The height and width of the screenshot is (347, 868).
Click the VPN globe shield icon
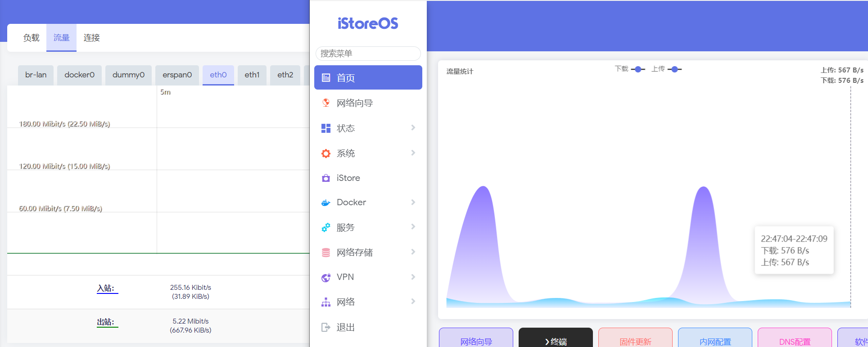[326, 277]
